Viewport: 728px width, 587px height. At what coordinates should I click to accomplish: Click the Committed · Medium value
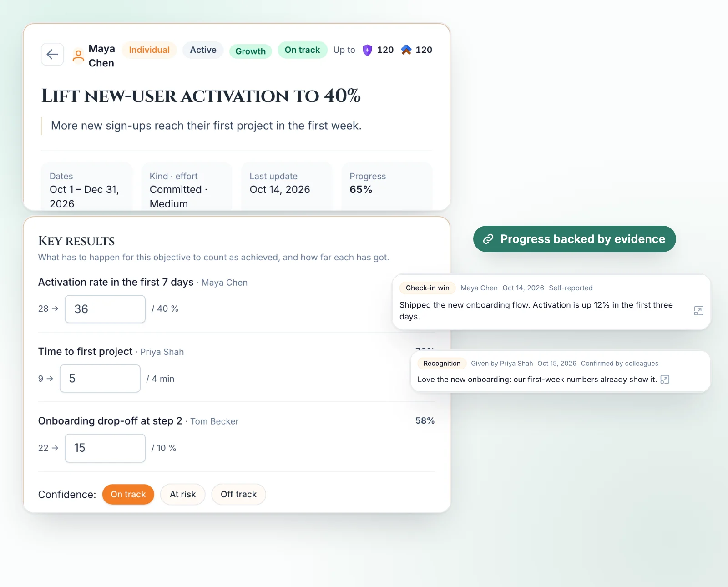[x=178, y=197]
